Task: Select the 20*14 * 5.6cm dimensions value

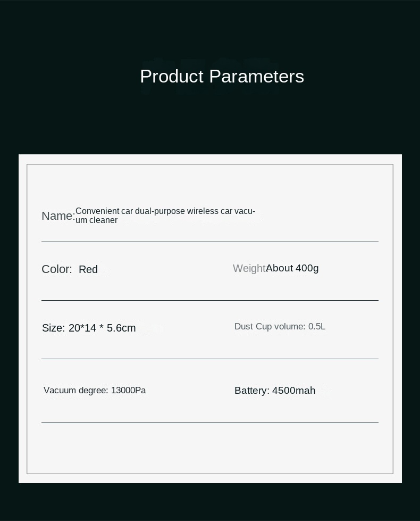Action: pos(102,328)
